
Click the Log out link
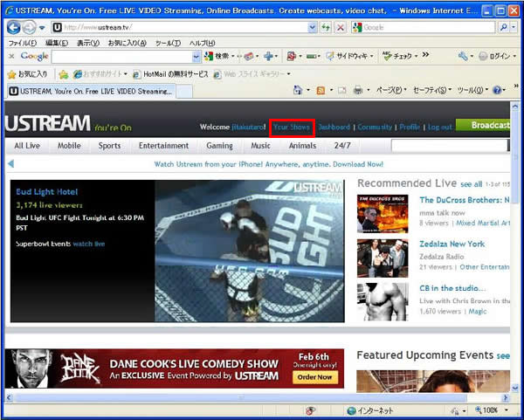(x=440, y=127)
